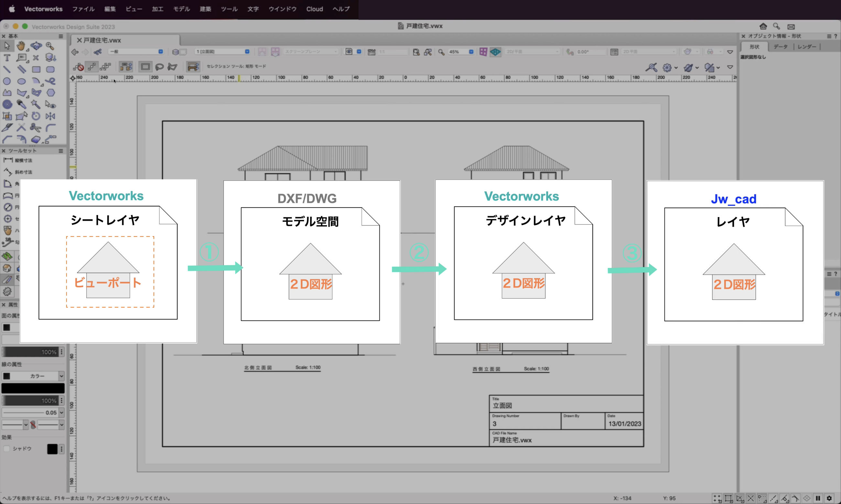Select the Regular Polygon hexagon tool
The height and width of the screenshot is (504, 841).
coord(51,93)
